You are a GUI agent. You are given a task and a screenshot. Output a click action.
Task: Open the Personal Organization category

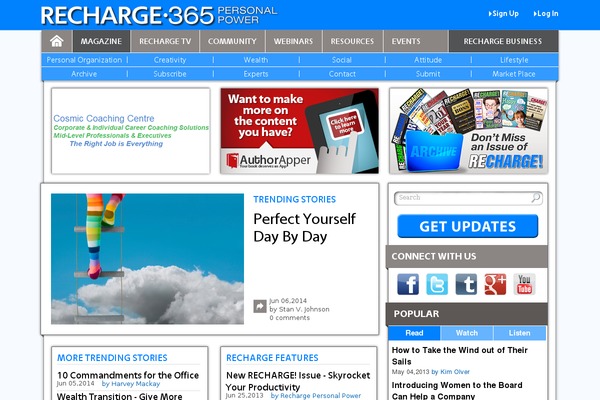[84, 60]
